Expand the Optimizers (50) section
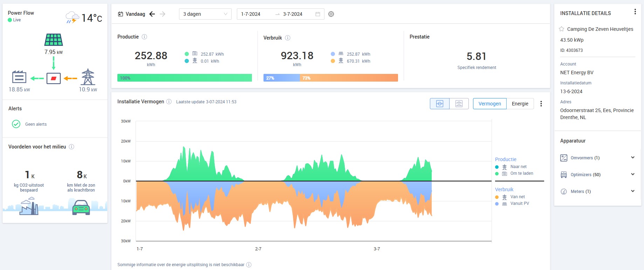Viewport: 644px width, 270px height. (x=632, y=174)
